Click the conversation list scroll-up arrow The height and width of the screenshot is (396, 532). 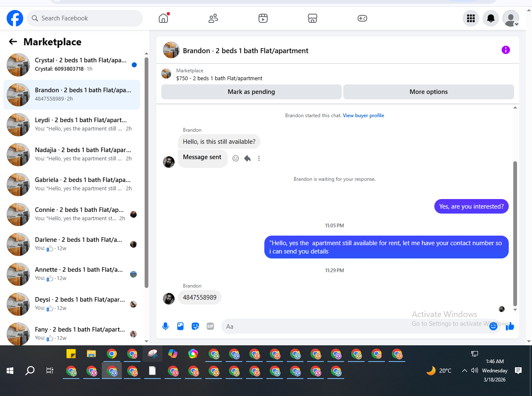pos(146,53)
